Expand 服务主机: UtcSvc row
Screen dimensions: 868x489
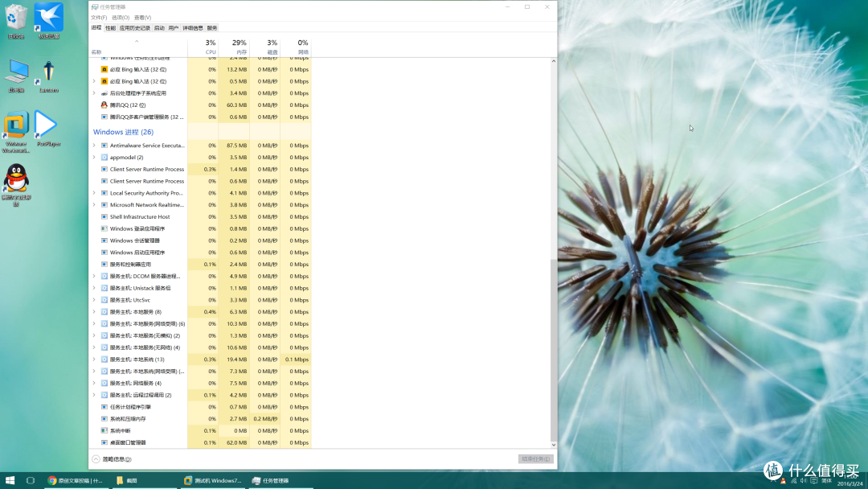coord(94,300)
